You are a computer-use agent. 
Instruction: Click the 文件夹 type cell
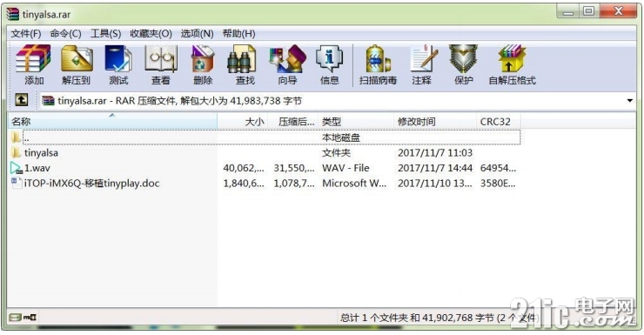point(337,153)
